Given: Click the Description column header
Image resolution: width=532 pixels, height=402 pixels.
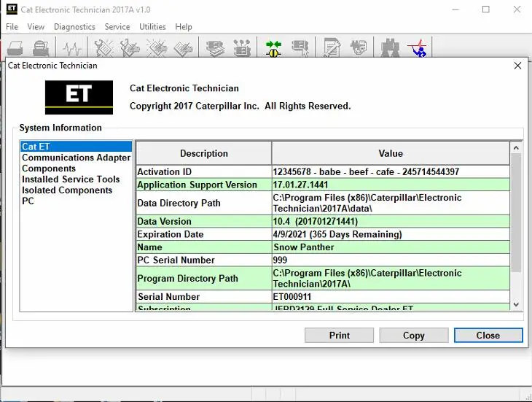Looking at the screenshot, I should 203,154.
